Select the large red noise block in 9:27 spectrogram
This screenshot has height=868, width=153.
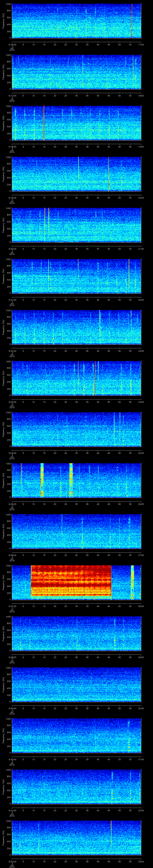[x=71, y=581]
